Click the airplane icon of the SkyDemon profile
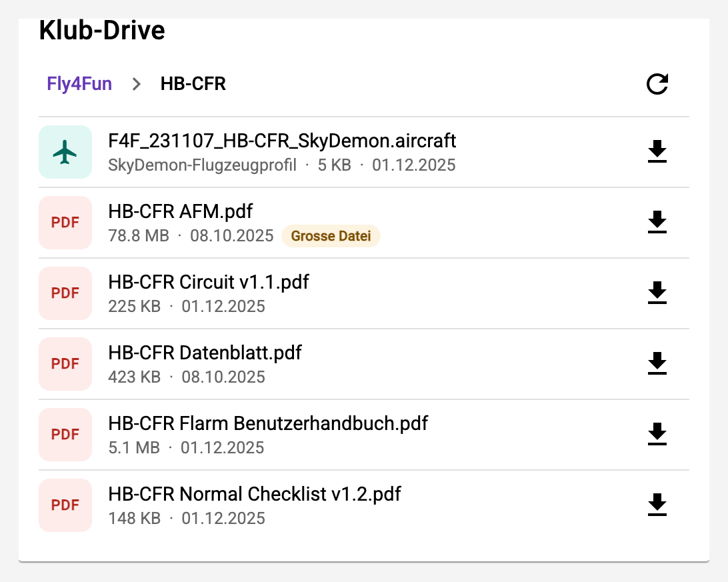 click(65, 152)
